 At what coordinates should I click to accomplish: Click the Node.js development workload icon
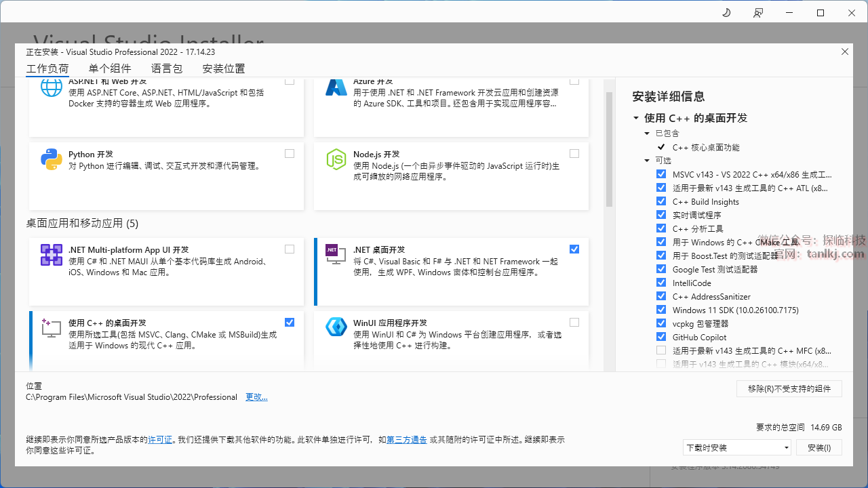point(336,159)
